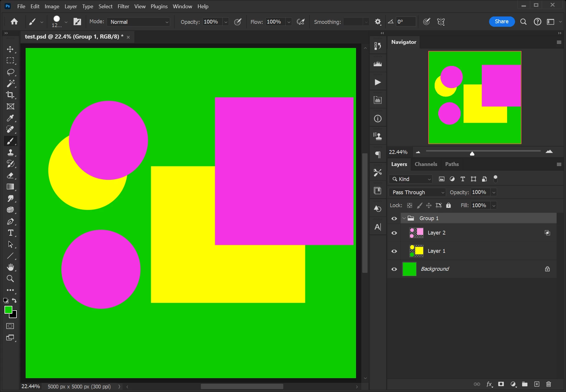Select the Zoom tool in toolbar
566x392 pixels.
coord(10,279)
